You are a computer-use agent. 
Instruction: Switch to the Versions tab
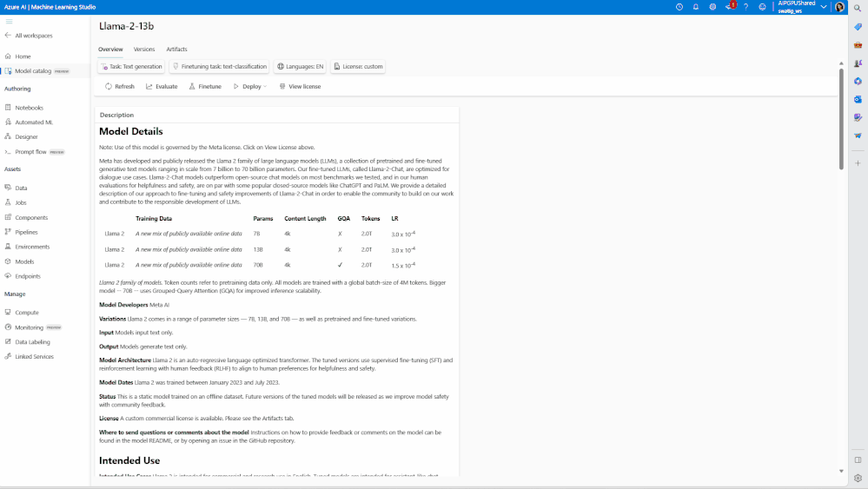click(144, 50)
